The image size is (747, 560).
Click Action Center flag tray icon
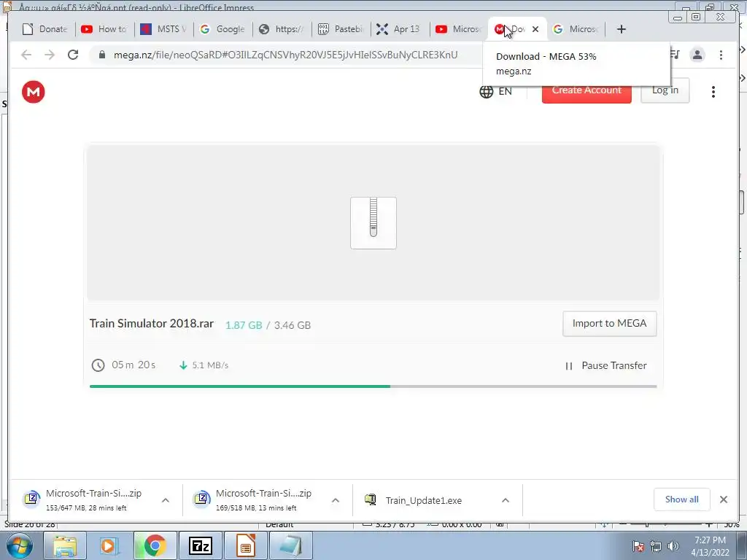[x=638, y=546]
